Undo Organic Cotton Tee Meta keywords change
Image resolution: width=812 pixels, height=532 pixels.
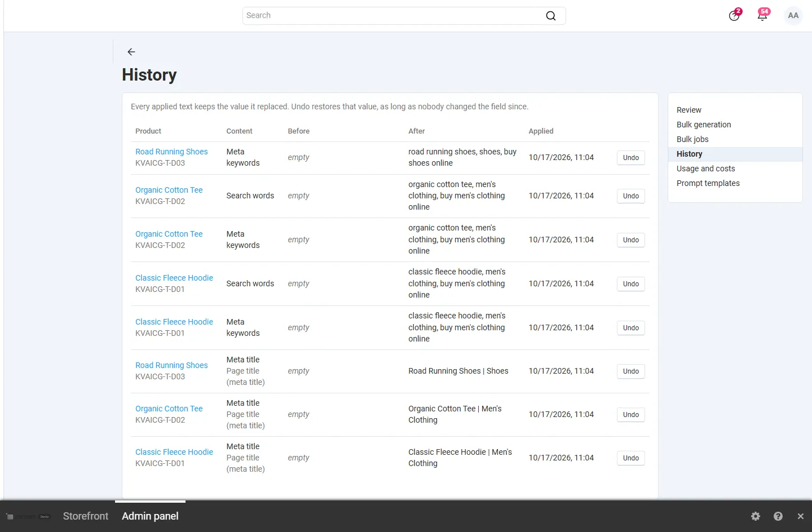[631, 240]
